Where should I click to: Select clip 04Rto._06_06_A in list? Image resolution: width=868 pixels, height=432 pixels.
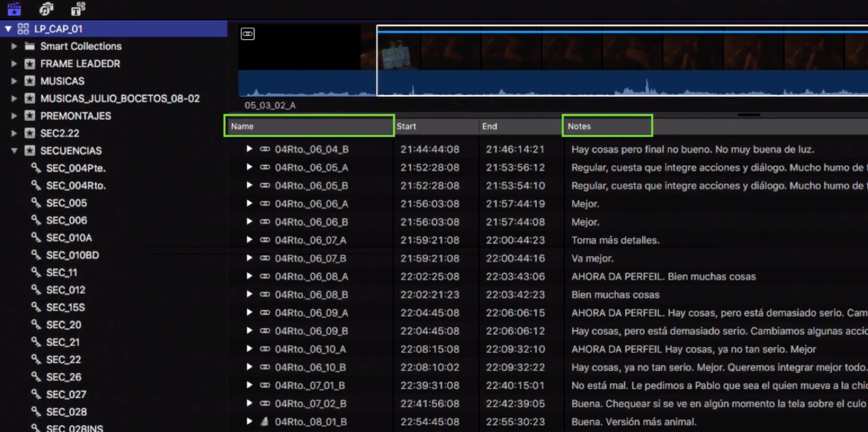point(311,204)
